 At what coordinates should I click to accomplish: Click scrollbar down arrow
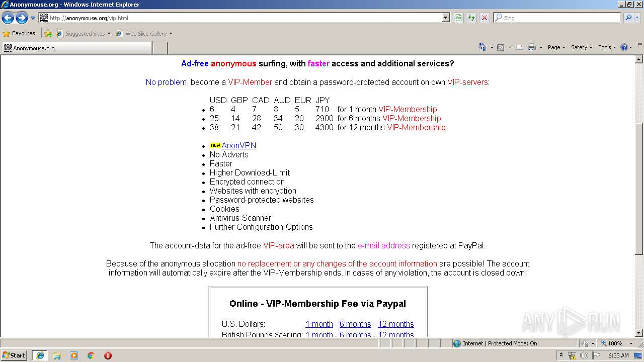point(639,332)
